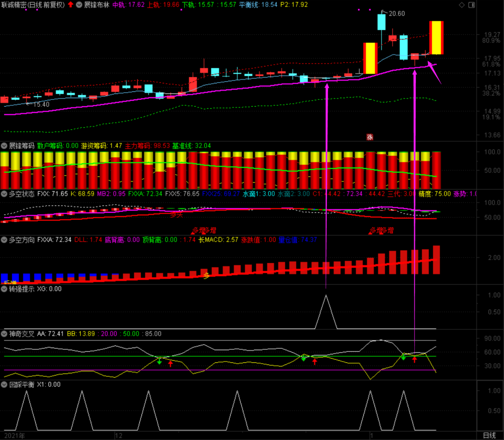Click the 回踩平衡 indicator name
Screen dimensions: 504x440
[x=21, y=384]
